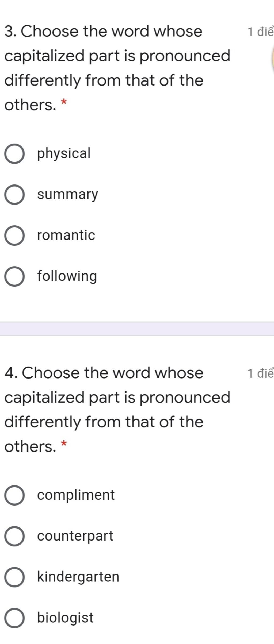Pick the "kindergarten" radio option
The height and width of the screenshot is (644, 274).
coord(14,577)
